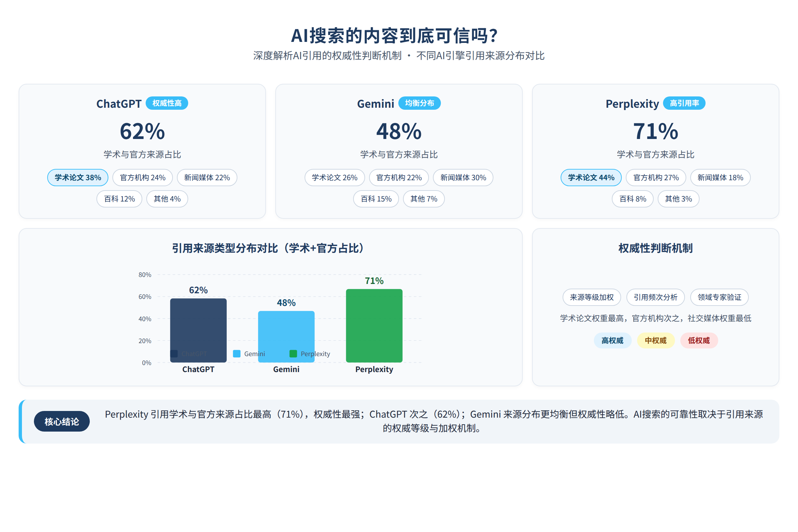798x532 pixels.
Task: Click the 中权威 label
Action: (655, 340)
